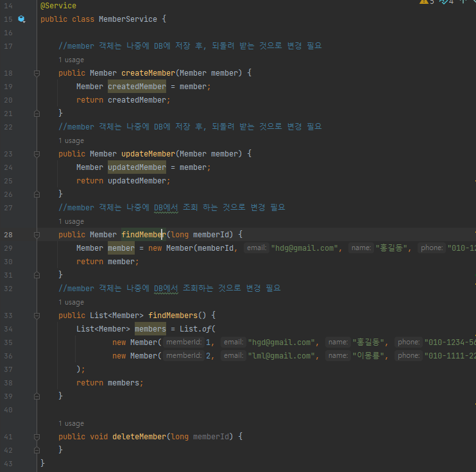Click updatedMember in the line 25 return
476x472 pixels.
click(x=137, y=181)
